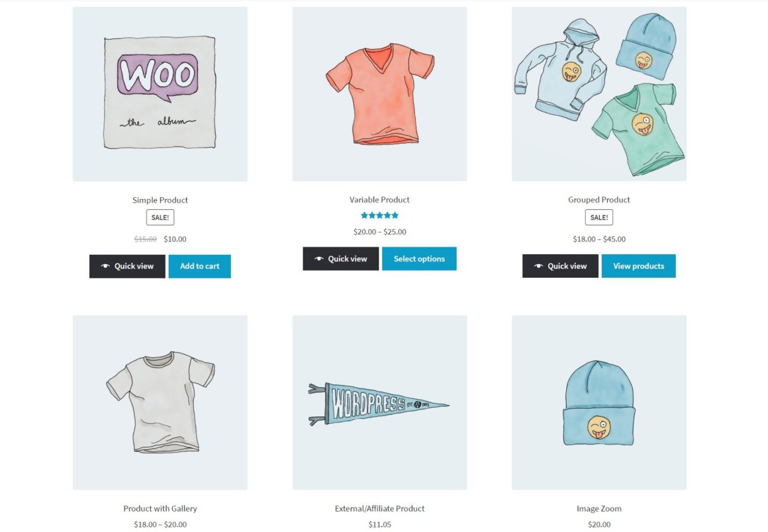
Task: Add the Simple Product to cart
Action: pyautogui.click(x=199, y=266)
